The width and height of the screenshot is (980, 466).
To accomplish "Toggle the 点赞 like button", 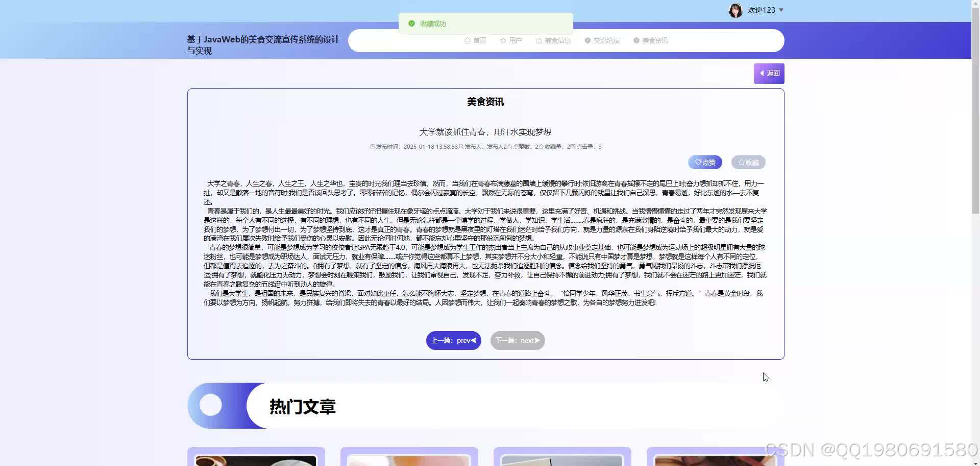I will click(705, 162).
